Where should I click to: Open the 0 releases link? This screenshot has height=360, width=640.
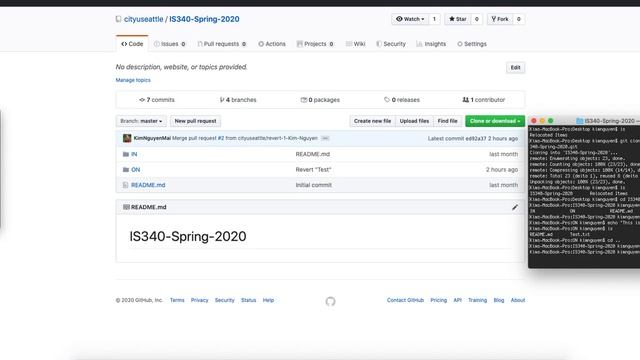click(x=402, y=100)
